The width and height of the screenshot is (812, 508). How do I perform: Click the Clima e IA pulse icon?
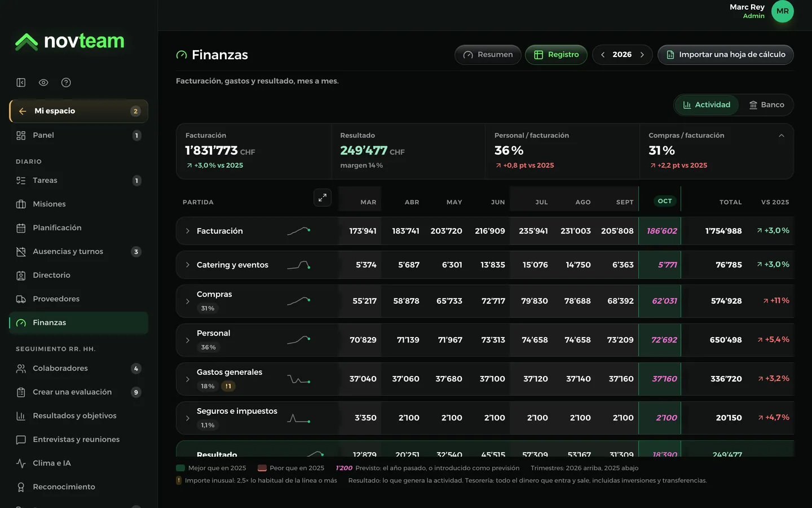click(x=21, y=463)
